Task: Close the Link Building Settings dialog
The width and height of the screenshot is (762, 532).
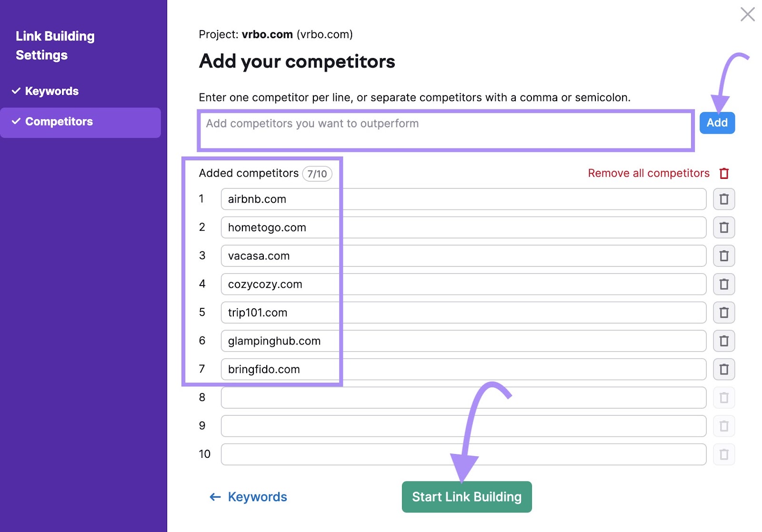Action: [748, 15]
